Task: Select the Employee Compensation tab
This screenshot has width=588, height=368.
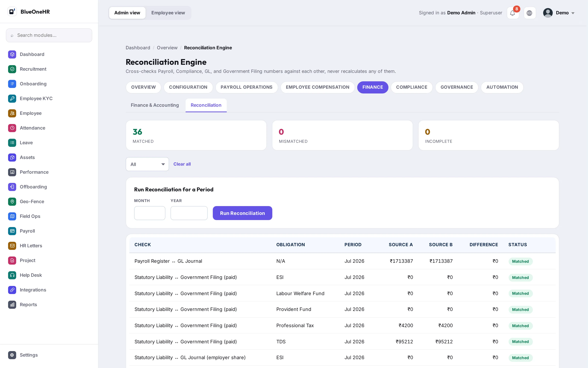Action: [x=318, y=87]
